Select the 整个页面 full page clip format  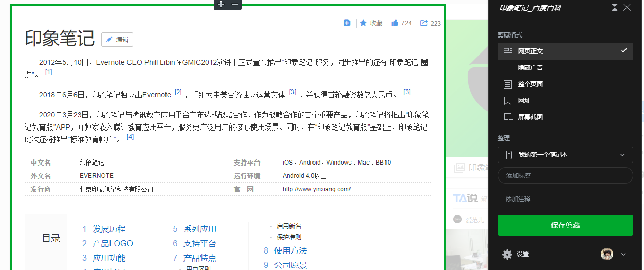pos(565,84)
